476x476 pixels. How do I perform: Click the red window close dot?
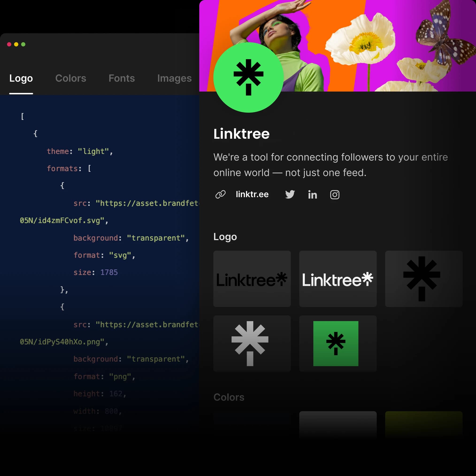click(9, 44)
